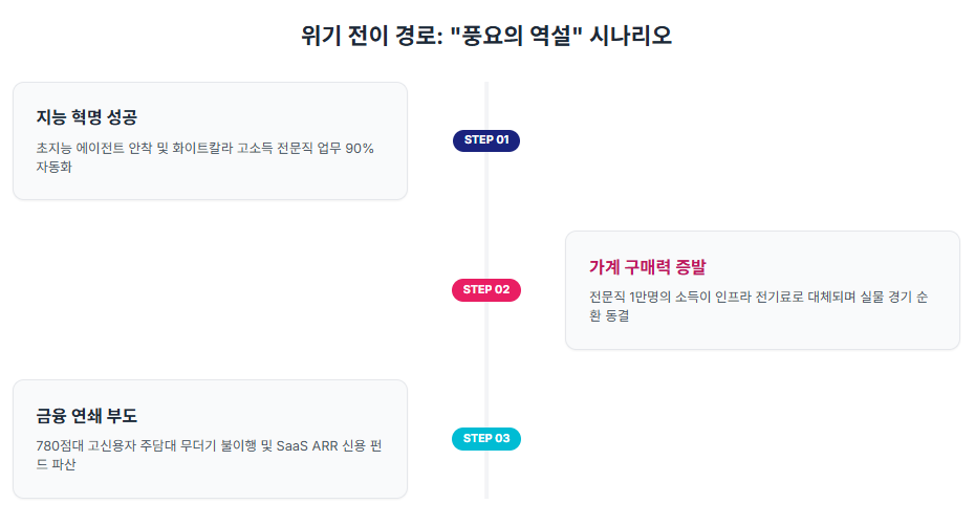Click the 인프라 전기료 text in second card
The width and height of the screenshot is (975, 526).
tap(759, 297)
